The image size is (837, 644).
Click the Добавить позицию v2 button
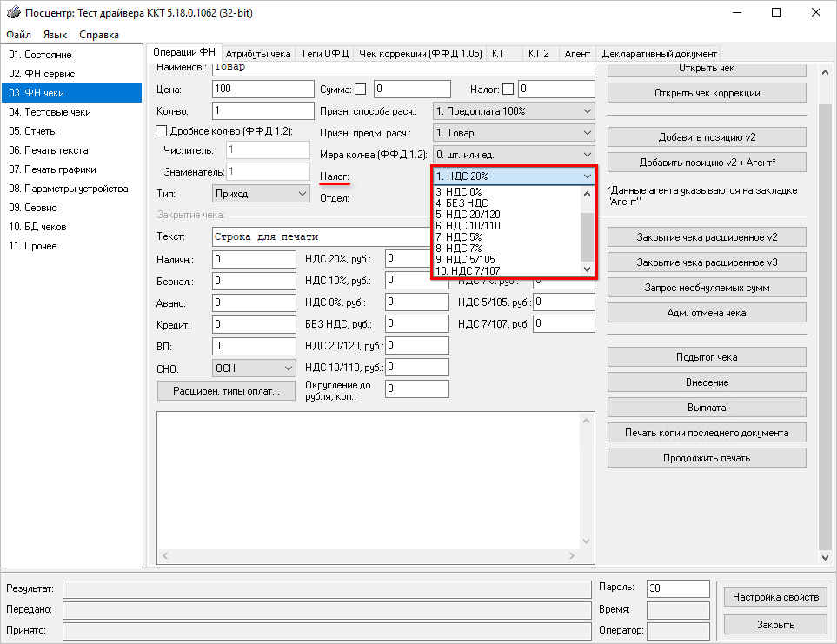click(707, 137)
